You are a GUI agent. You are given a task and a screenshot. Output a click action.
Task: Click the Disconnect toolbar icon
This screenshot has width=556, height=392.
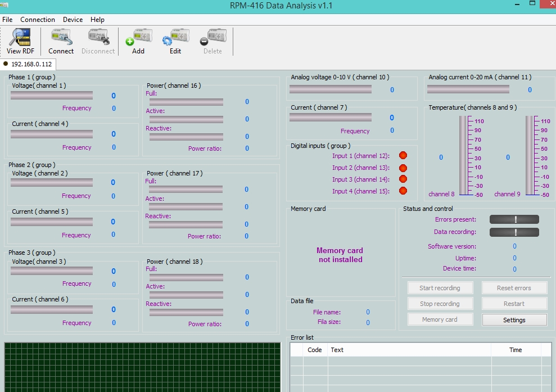click(98, 42)
